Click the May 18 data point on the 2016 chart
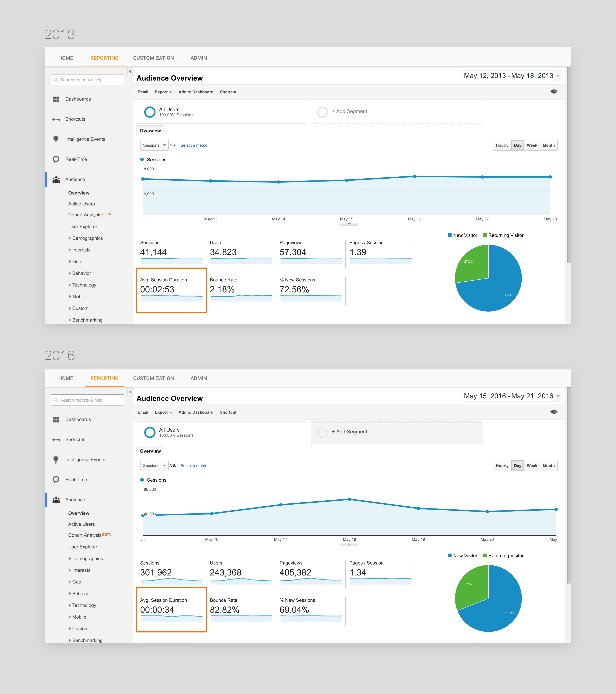The image size is (616, 694). click(349, 499)
